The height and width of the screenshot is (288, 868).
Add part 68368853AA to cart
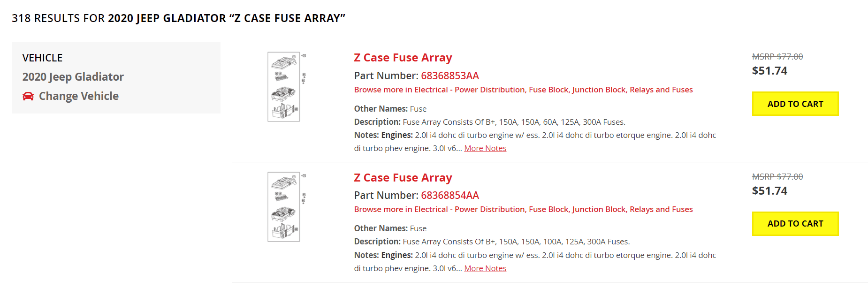pos(795,104)
